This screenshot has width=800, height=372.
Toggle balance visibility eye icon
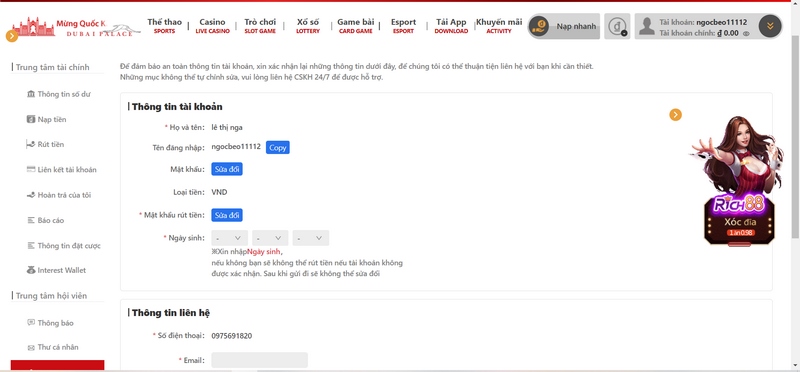click(x=746, y=34)
